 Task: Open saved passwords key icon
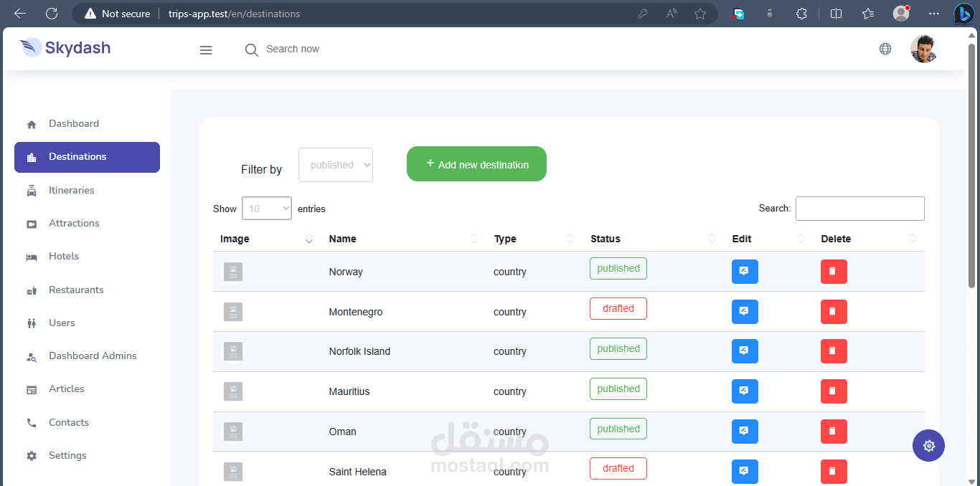(643, 14)
